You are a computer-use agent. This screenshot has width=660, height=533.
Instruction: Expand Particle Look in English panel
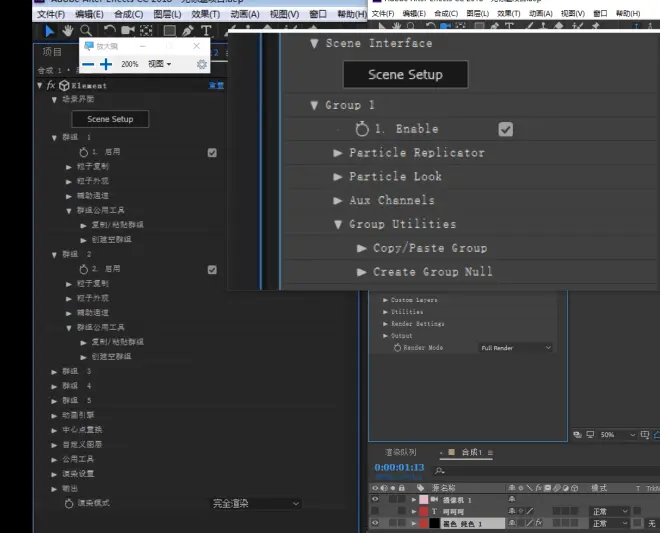tap(338, 177)
